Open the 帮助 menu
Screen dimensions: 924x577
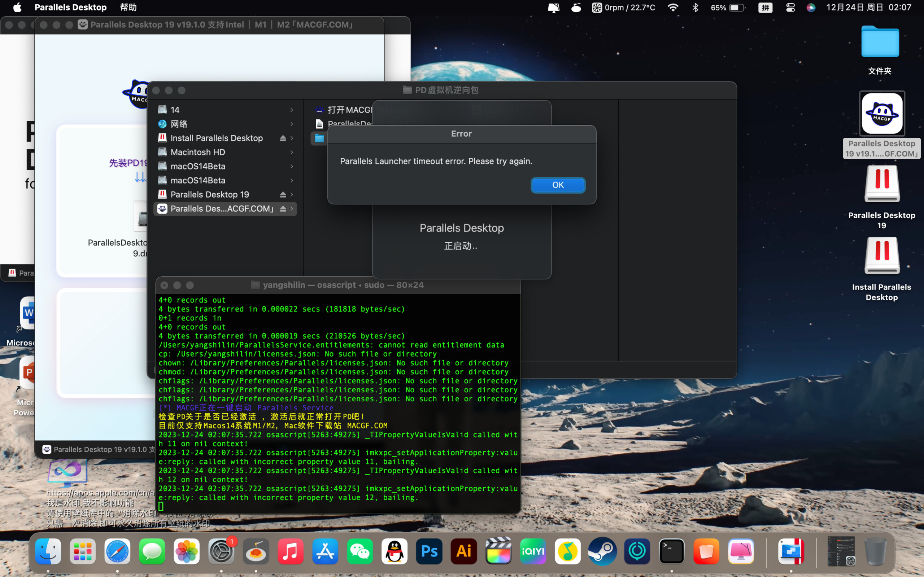tap(128, 7)
